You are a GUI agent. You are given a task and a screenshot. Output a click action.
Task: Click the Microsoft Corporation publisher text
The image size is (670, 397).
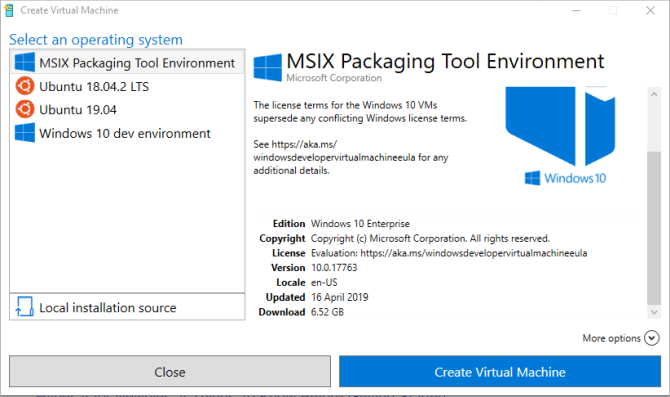click(334, 78)
